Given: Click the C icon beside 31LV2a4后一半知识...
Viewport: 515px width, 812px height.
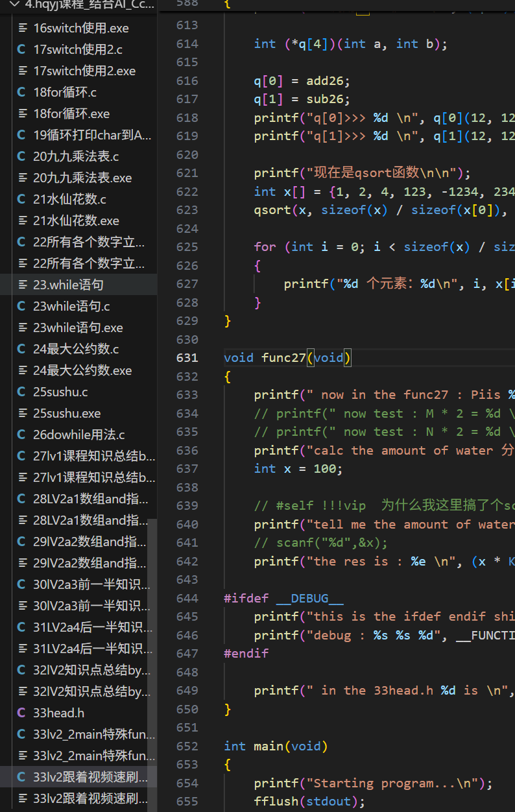Looking at the screenshot, I should (x=21, y=627).
